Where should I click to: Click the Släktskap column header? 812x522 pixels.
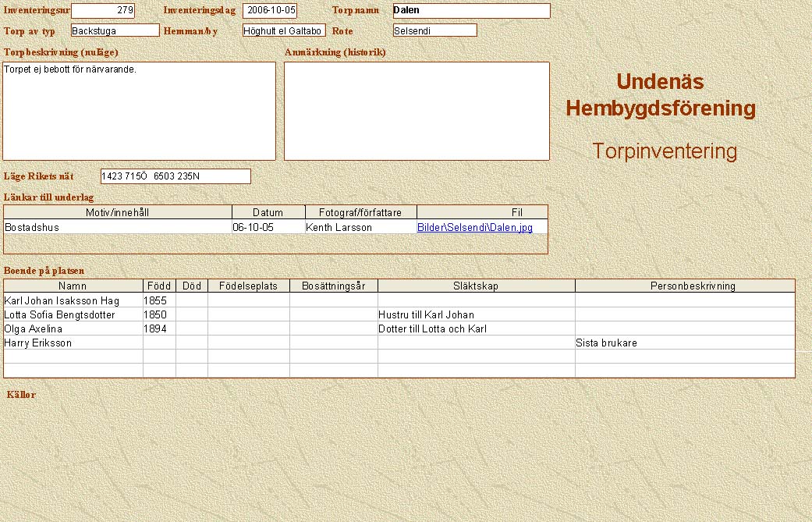[x=476, y=286]
